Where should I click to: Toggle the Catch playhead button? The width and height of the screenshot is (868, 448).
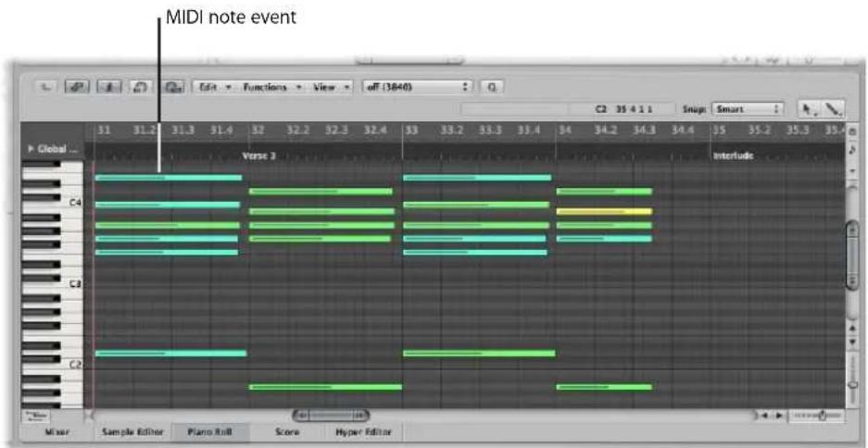coord(108,87)
